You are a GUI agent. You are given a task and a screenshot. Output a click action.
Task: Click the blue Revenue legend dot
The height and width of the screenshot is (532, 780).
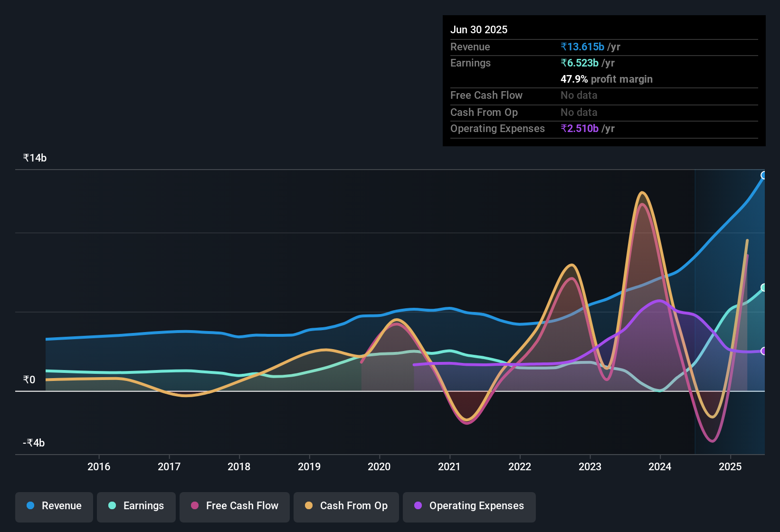[30, 506]
